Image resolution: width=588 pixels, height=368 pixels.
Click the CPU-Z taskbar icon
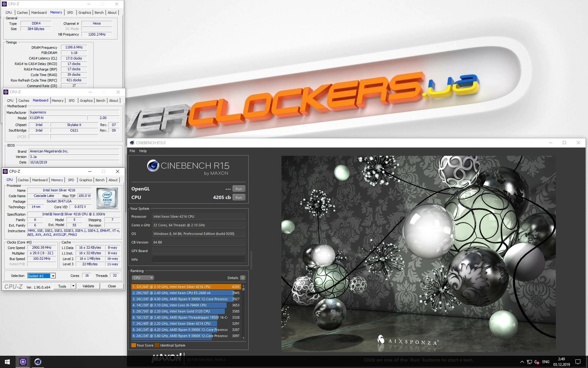23,362
